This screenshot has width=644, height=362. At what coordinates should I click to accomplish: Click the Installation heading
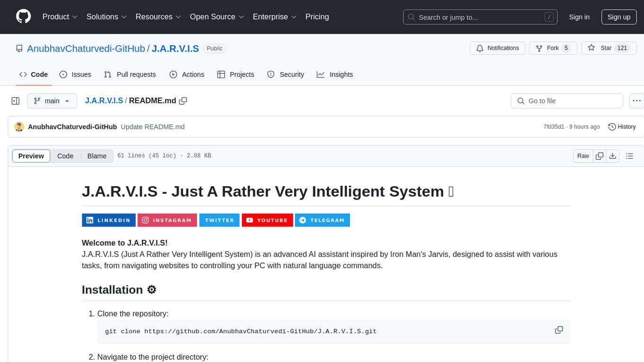119,290
